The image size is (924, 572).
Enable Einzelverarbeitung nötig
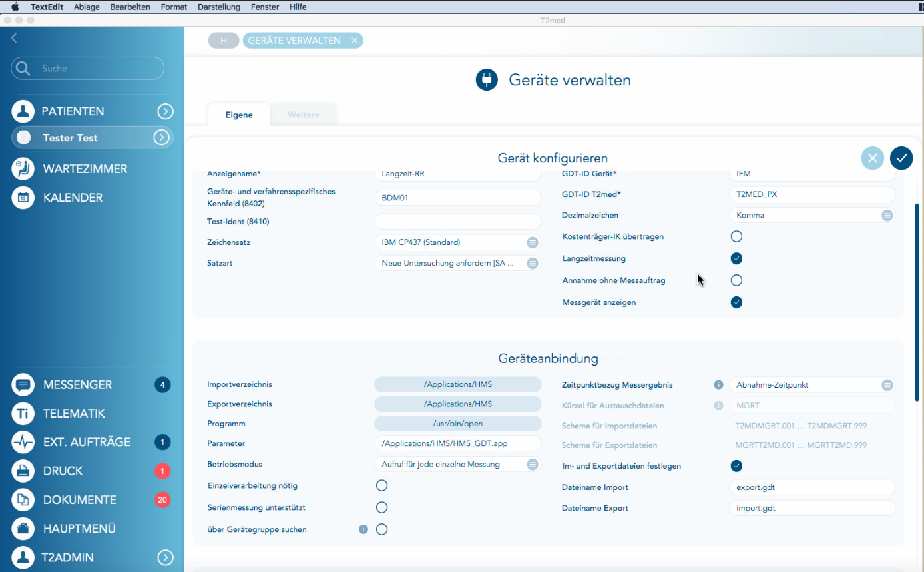(x=381, y=485)
